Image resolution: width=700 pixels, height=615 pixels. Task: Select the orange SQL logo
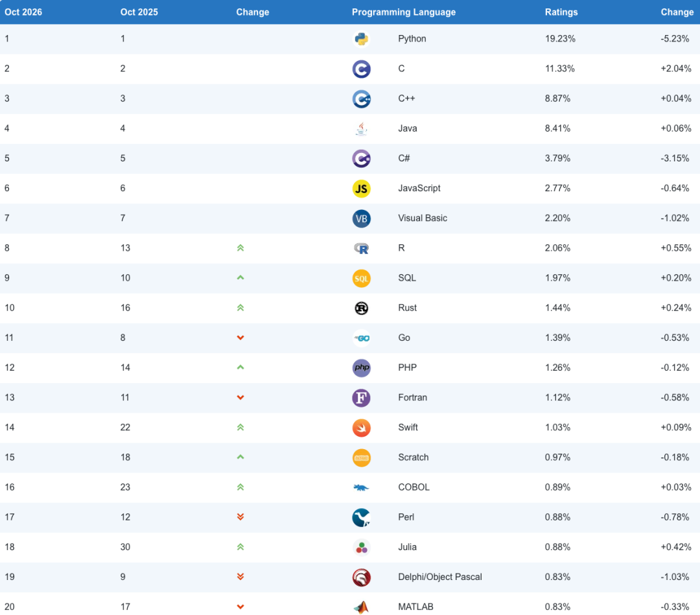361,278
